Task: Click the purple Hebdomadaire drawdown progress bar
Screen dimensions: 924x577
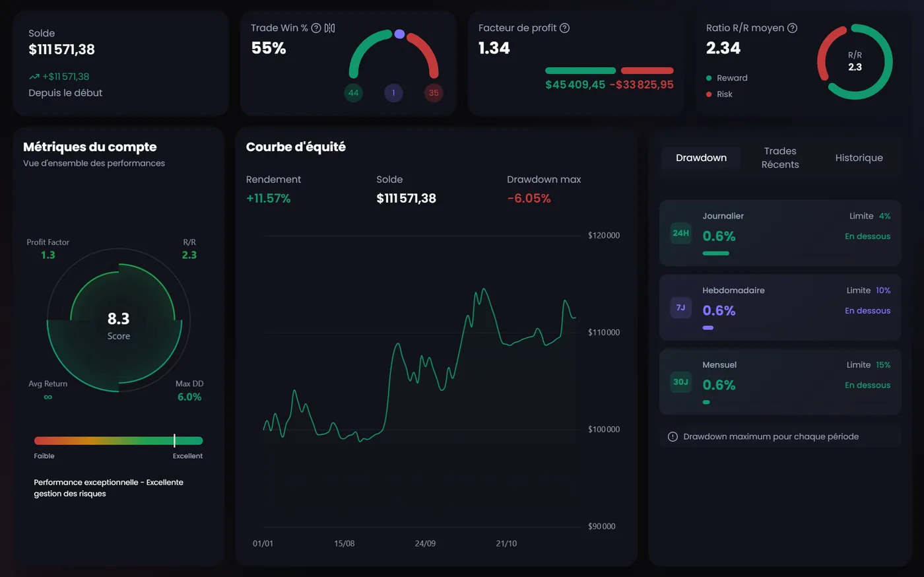Action: (708, 327)
